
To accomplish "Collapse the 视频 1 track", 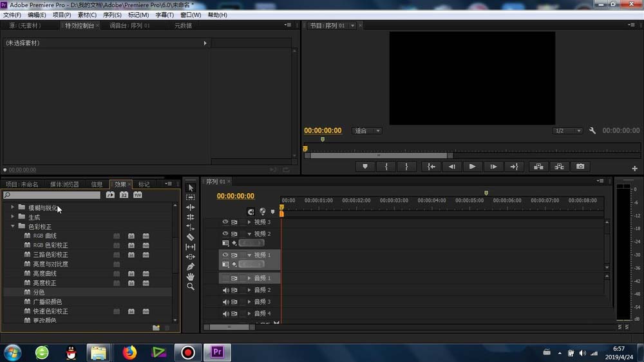I will click(249, 255).
